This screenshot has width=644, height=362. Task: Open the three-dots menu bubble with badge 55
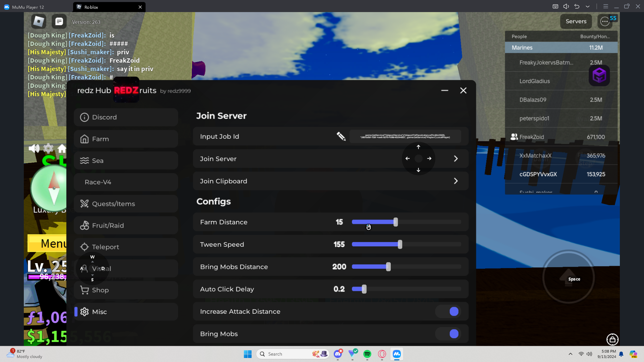(x=605, y=21)
